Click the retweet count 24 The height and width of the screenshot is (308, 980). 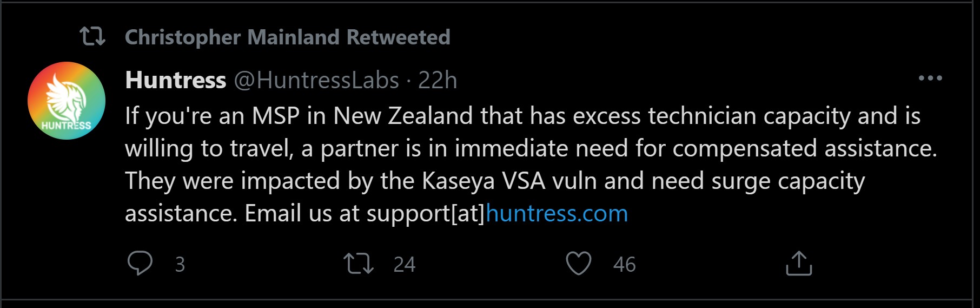pyautogui.click(x=404, y=265)
